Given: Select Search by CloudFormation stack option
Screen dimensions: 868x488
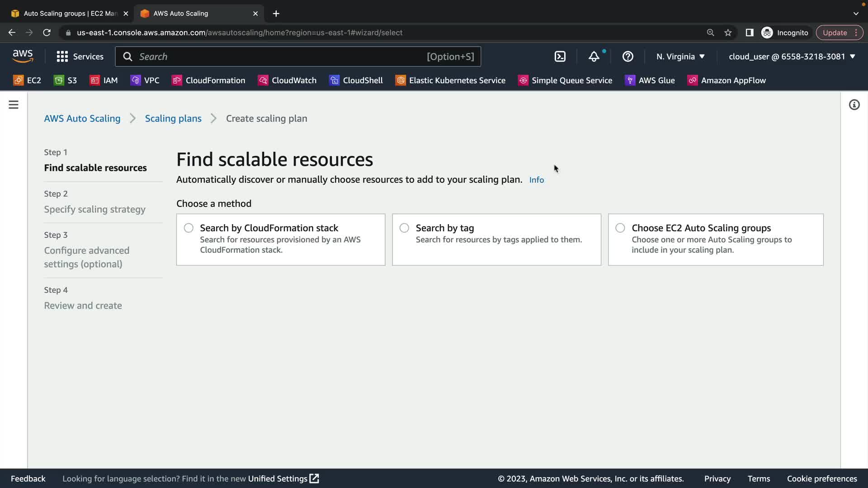Looking at the screenshot, I should 189,228.
